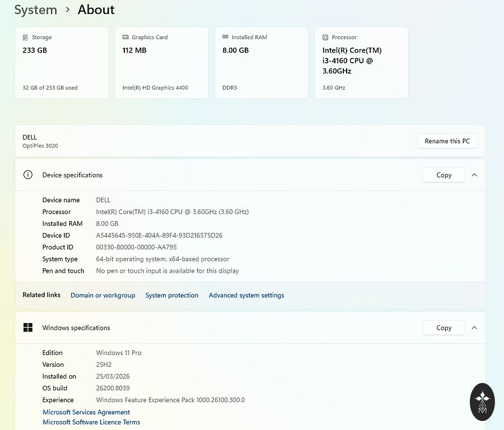Go back to the System breadcrumb
The image size is (504, 430).
coord(36,10)
